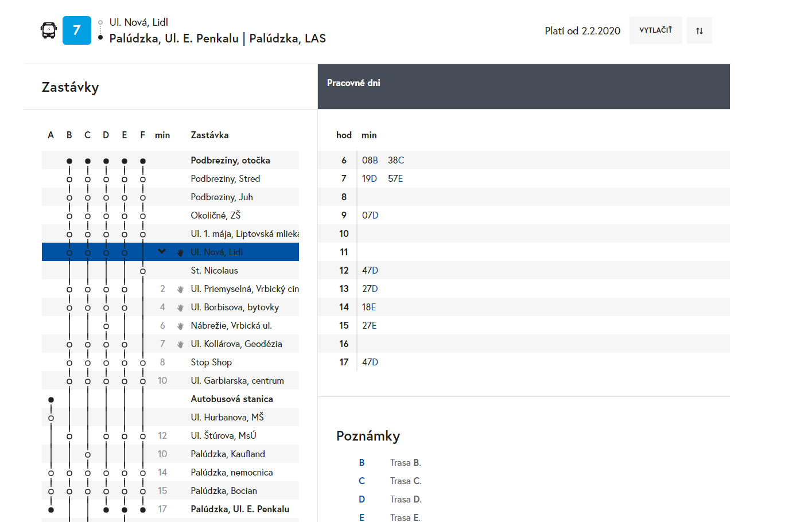
Task: Click the bus icon at top left
Action: point(49,30)
